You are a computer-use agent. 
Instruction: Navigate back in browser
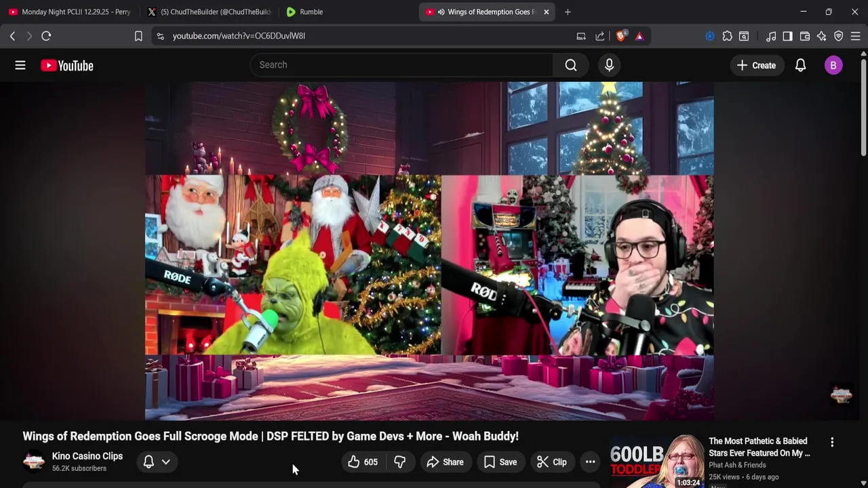coord(12,36)
